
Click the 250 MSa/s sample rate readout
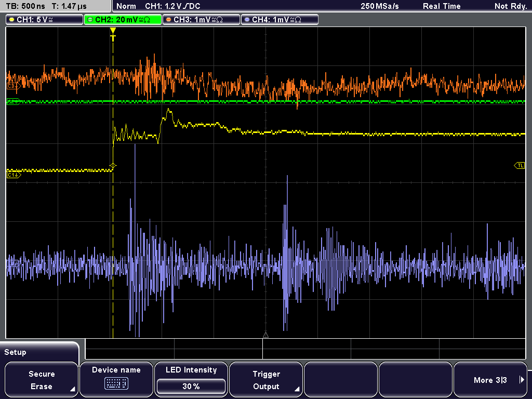tap(380, 6)
